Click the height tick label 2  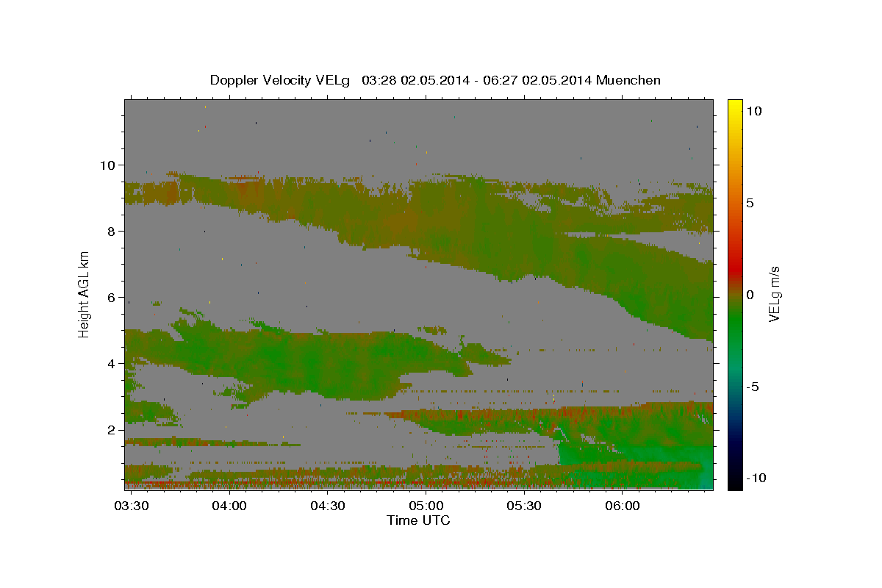click(110, 430)
